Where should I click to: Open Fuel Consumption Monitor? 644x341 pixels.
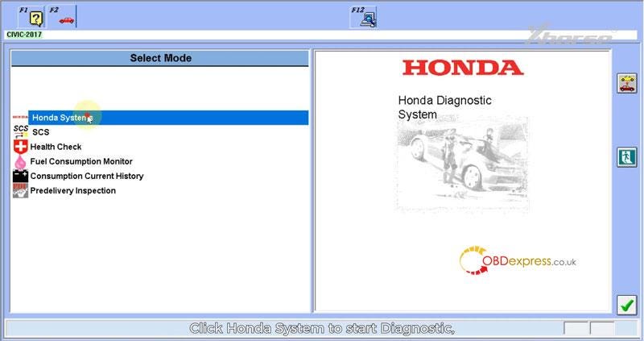point(81,162)
